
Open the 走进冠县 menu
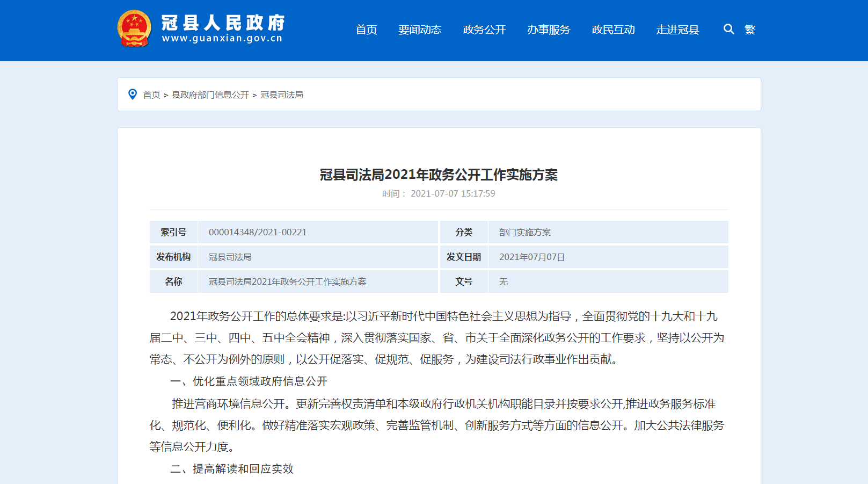click(677, 30)
